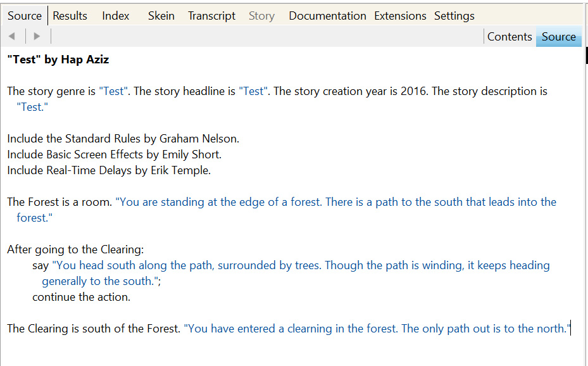Click on "After going to the Clearing:" line
Image resolution: width=588 pixels, height=366 pixels.
[x=75, y=249]
